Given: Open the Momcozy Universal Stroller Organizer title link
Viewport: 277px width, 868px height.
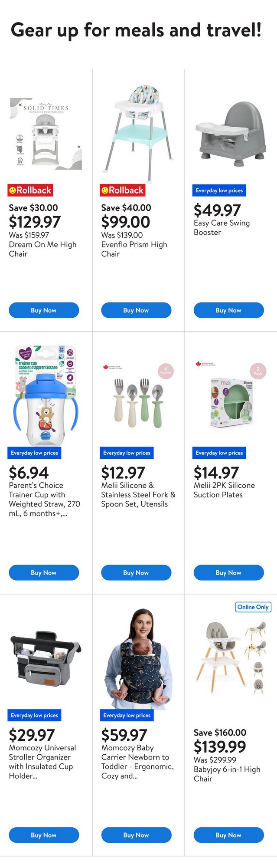Looking at the screenshot, I should 42,762.
